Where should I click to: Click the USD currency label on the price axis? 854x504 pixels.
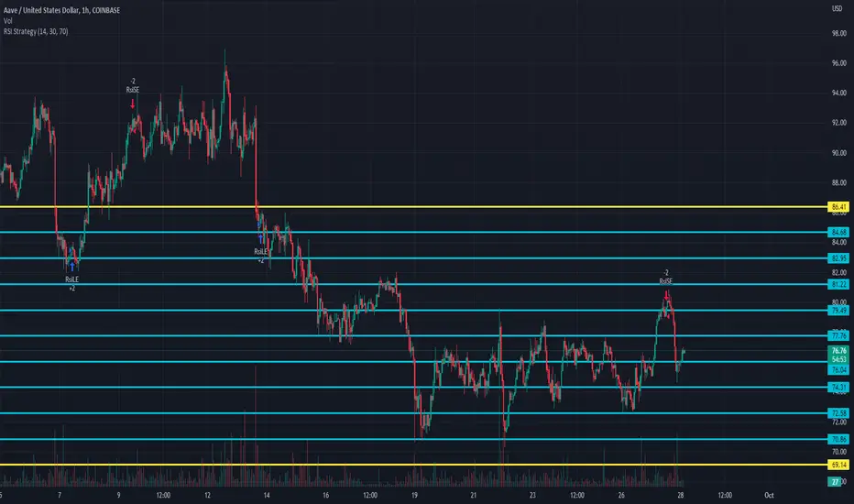[x=838, y=9]
